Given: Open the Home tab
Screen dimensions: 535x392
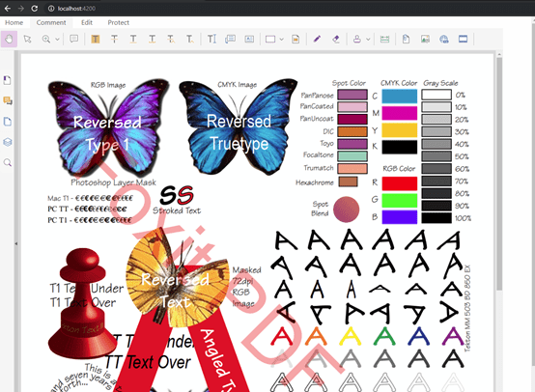Looking at the screenshot, I should (x=14, y=22).
